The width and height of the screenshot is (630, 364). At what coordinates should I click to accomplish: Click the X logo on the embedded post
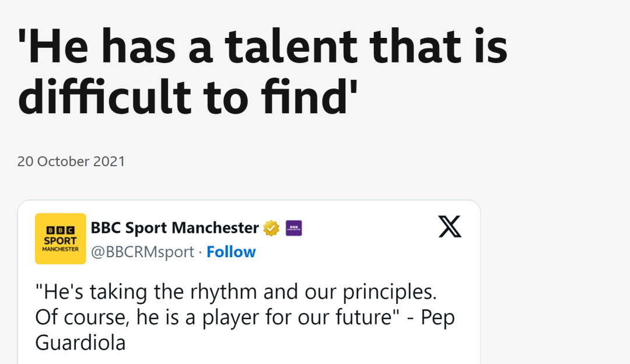450,226
